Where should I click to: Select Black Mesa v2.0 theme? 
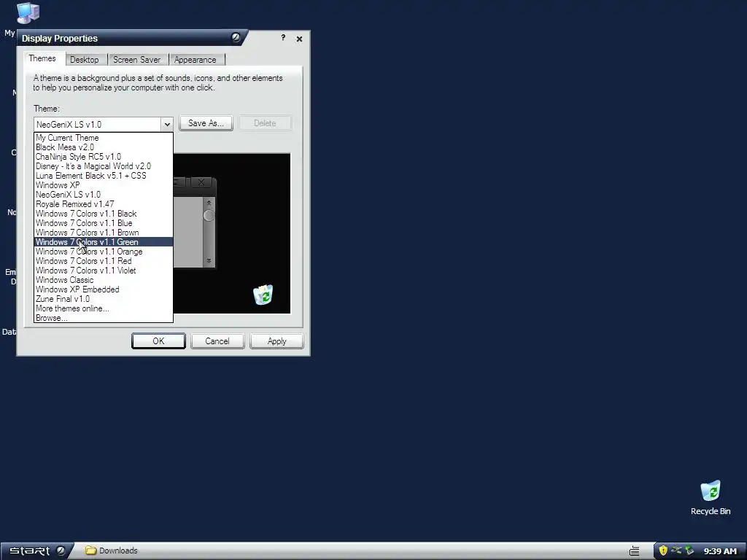pos(104,147)
